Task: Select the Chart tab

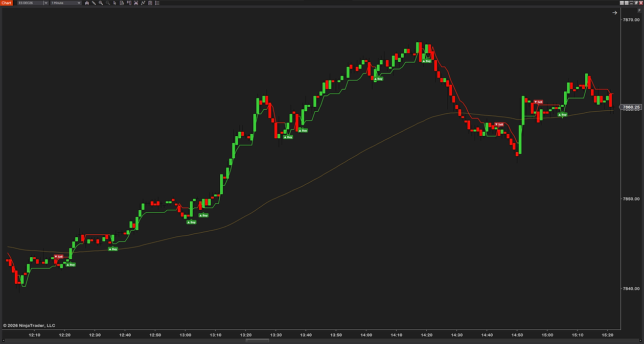Action: (x=6, y=3)
